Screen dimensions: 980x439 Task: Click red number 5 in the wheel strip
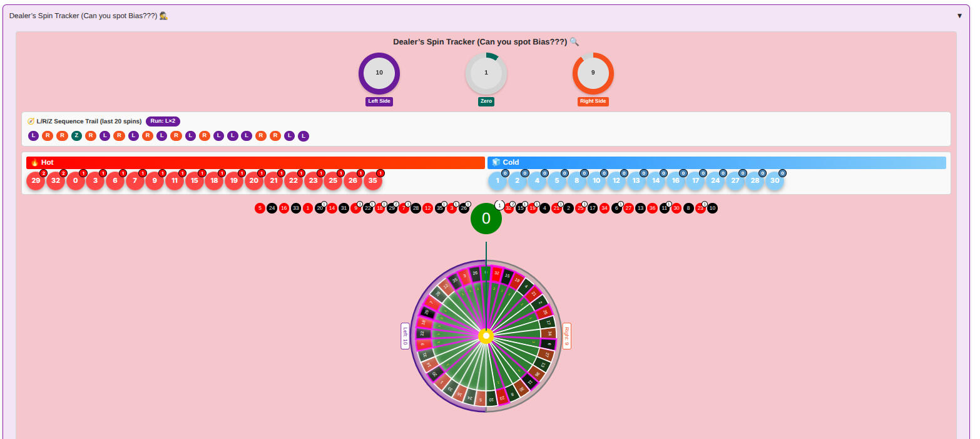click(x=260, y=209)
